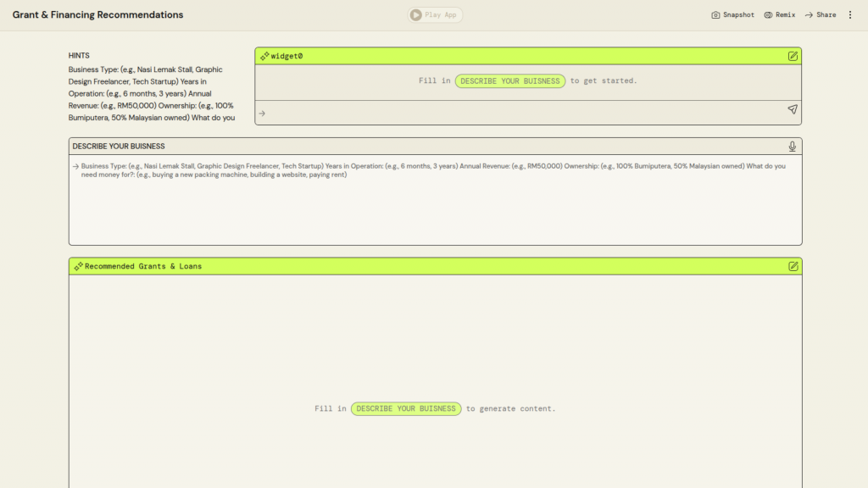
Task: Open the three-dot more options menu
Action: [x=850, y=15]
